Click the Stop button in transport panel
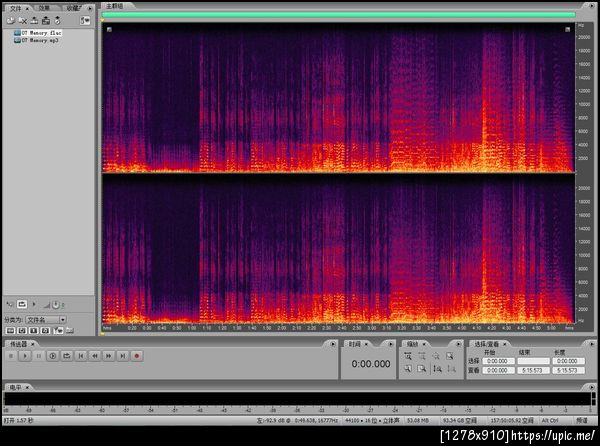Screen dimensions: 600x446 (x=11, y=356)
